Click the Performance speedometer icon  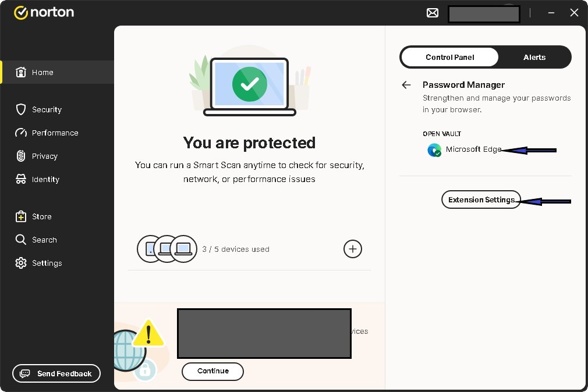21,133
